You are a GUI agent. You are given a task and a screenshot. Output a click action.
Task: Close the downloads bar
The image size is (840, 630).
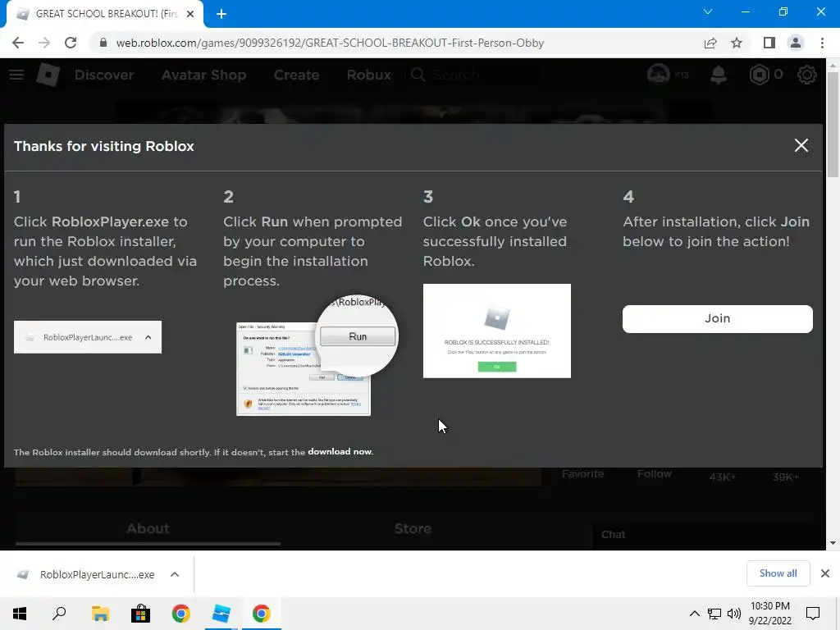(x=825, y=573)
